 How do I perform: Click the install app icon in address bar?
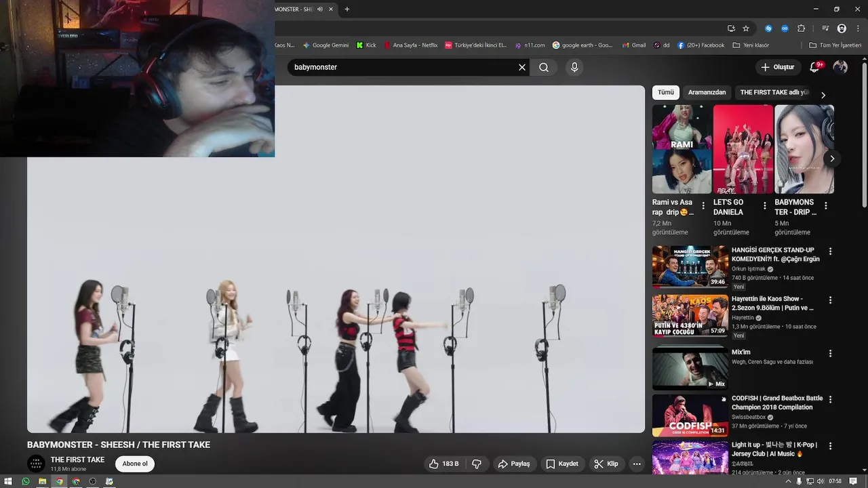tap(731, 28)
